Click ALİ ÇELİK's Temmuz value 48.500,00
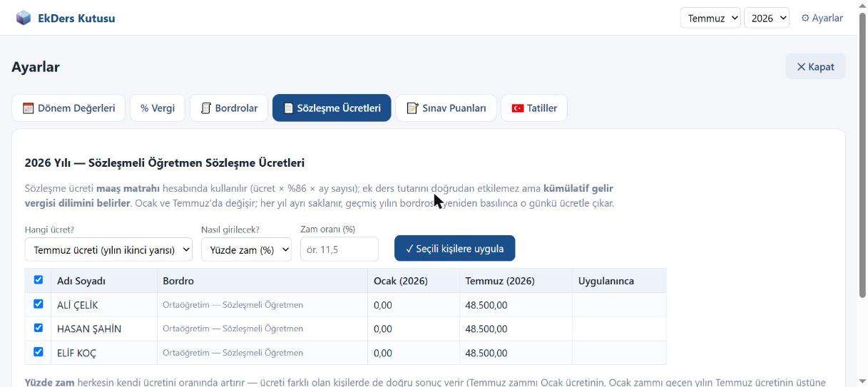Screen dimensions: 868x387 (x=486, y=305)
